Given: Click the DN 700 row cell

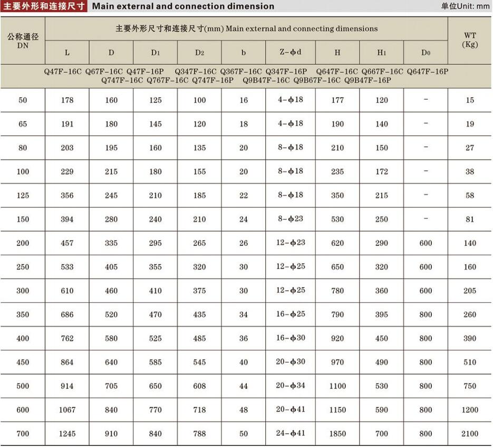Looking at the screenshot, I should [23, 434].
